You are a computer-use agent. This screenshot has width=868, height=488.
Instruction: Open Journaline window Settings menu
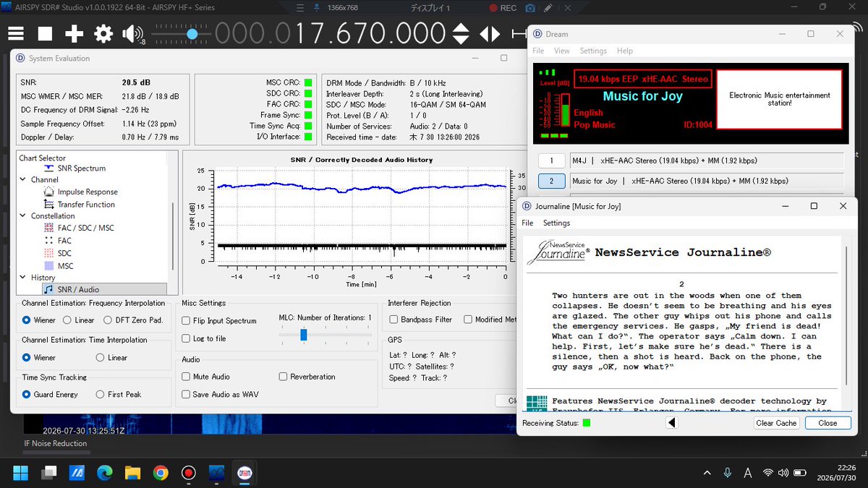[x=557, y=223]
